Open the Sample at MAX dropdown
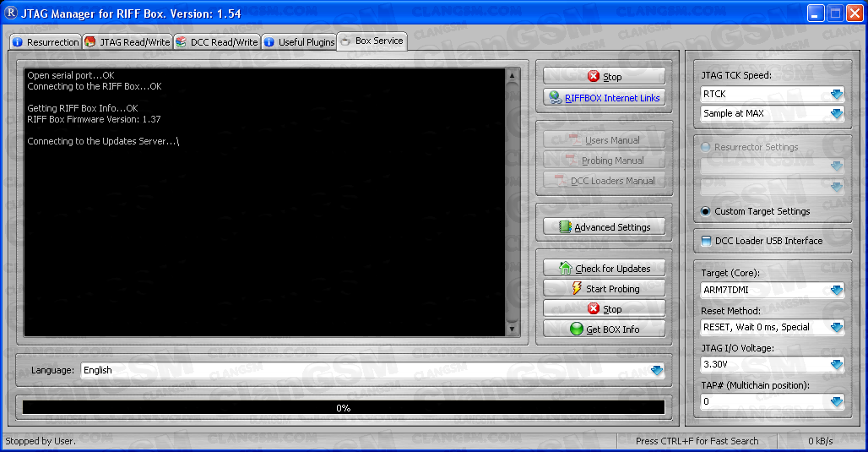Screen dimensions: 868x452 tap(837, 113)
